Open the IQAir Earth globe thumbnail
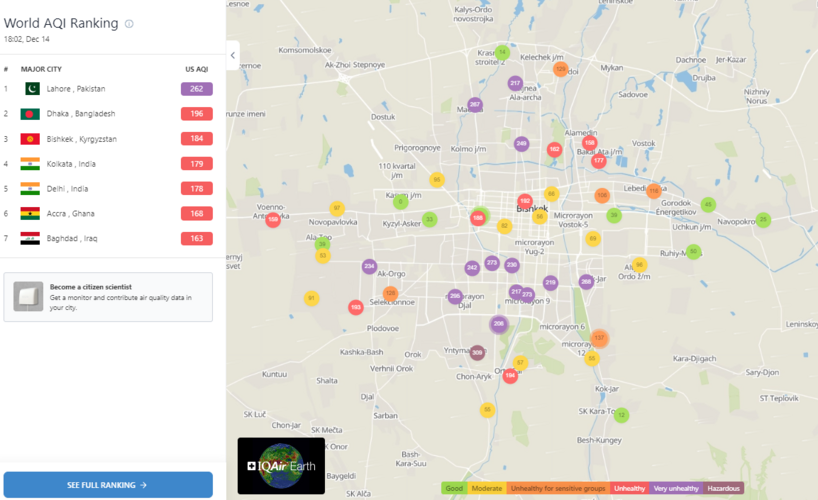The height and width of the screenshot is (500, 818). tap(281, 466)
